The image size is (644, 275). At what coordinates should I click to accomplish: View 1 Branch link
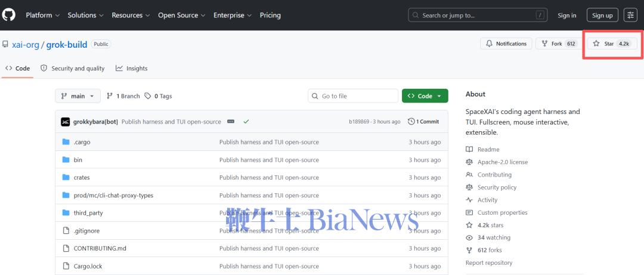(123, 96)
